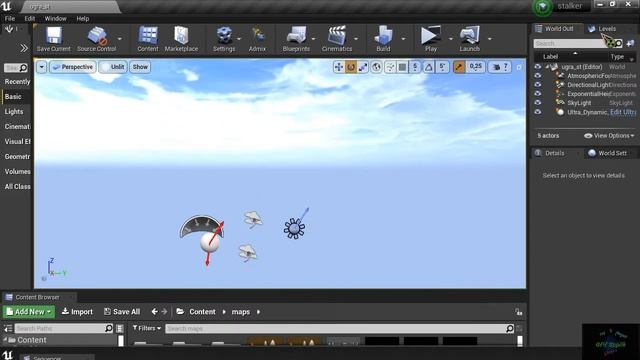Open the Unlit view mode dropdown
Screen dimensions: 640x360
113,67
